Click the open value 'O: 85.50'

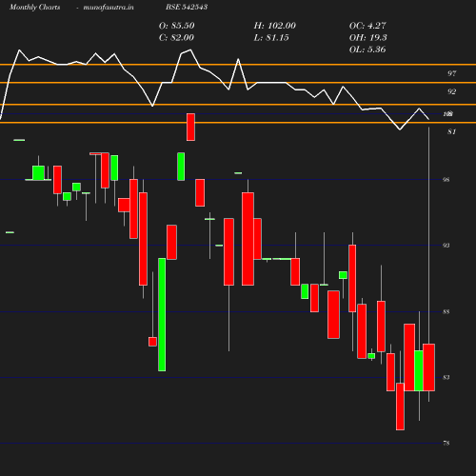(176, 26)
